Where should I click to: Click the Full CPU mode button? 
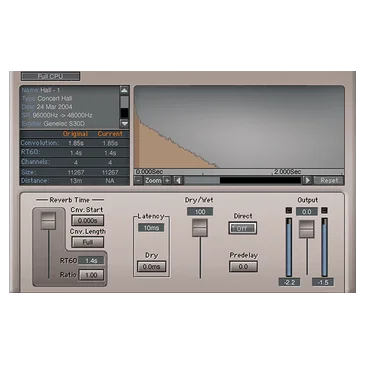(x=50, y=76)
